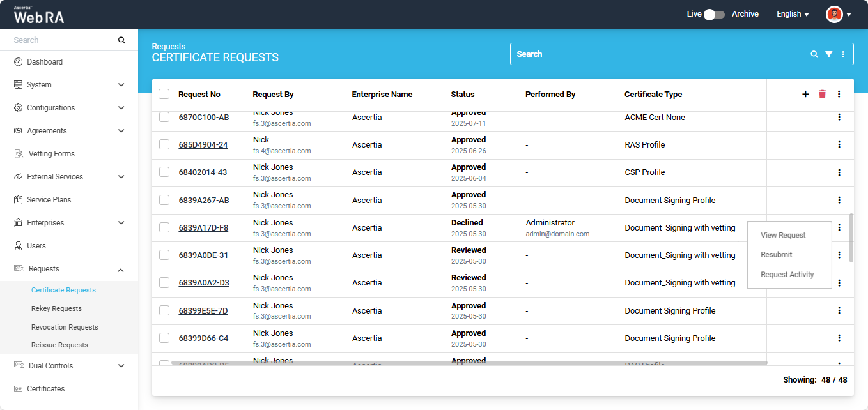Expand the System menu chevron

click(121, 85)
